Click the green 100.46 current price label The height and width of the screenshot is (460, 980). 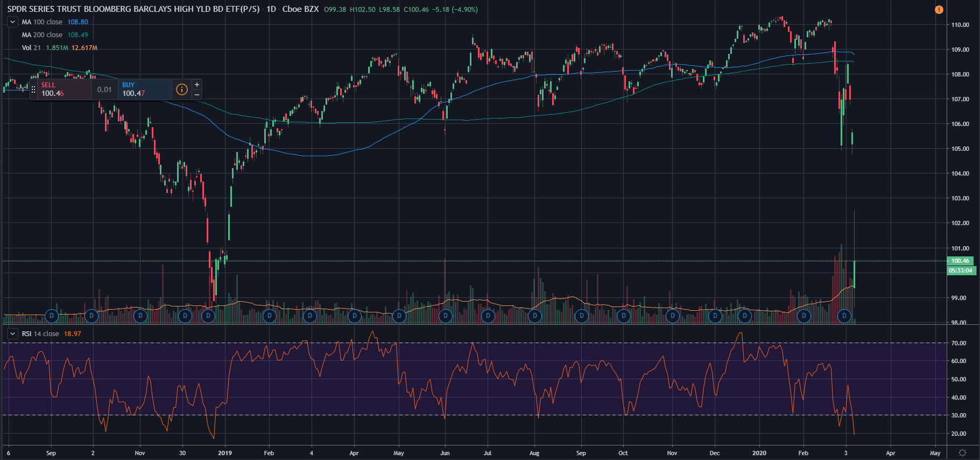click(x=960, y=261)
